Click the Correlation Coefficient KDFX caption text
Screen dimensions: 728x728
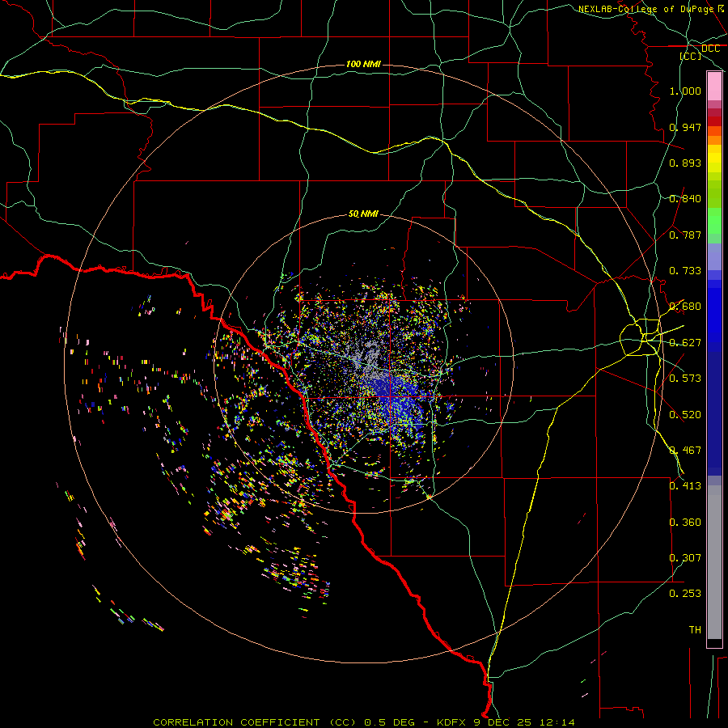364,722
